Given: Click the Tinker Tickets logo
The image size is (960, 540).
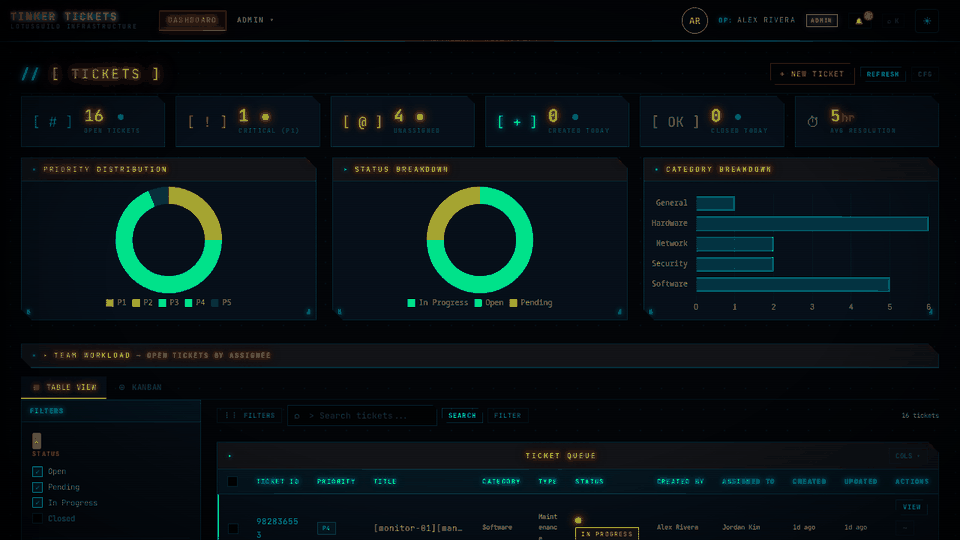Looking at the screenshot, I should 64,17.
